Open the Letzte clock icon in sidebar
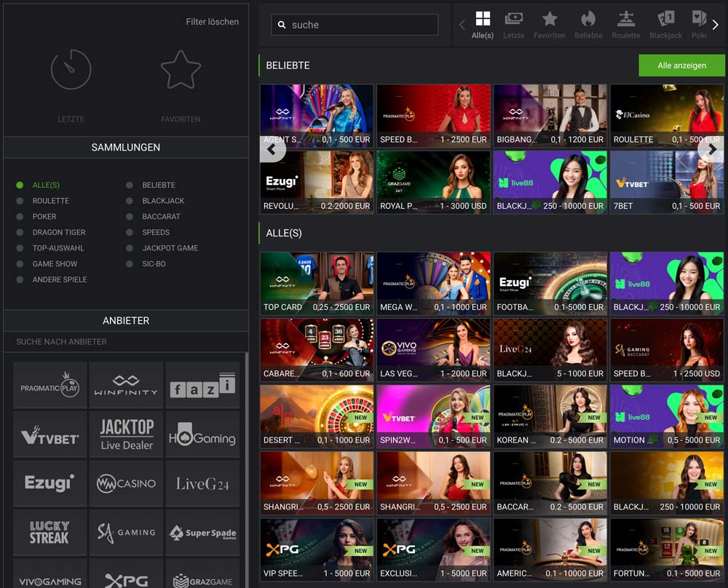 71,70
